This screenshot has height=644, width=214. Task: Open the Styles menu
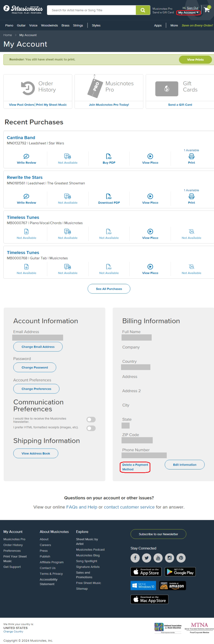click(96, 25)
